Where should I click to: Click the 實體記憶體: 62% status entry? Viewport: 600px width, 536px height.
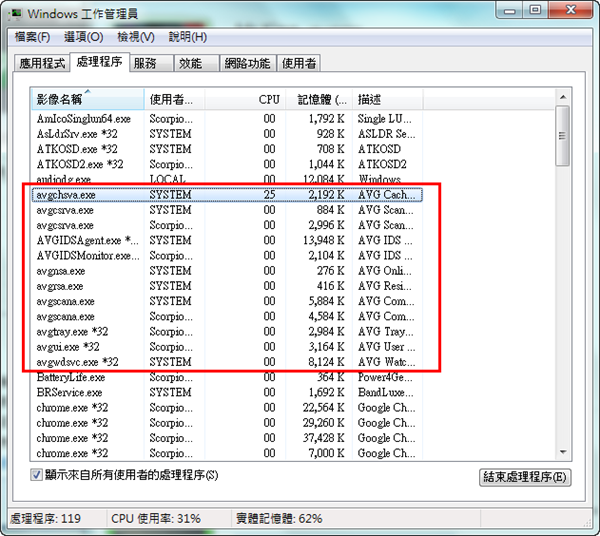coord(279,519)
